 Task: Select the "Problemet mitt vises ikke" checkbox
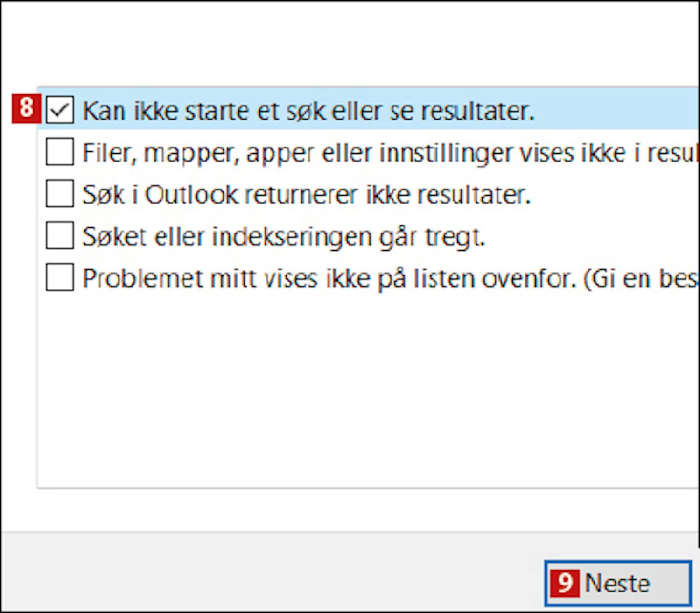click(x=60, y=277)
